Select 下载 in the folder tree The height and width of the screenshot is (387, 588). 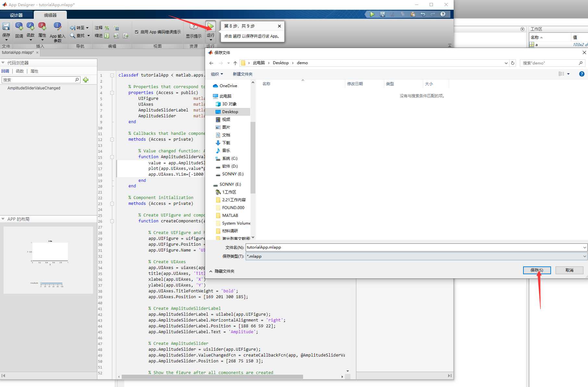click(226, 143)
